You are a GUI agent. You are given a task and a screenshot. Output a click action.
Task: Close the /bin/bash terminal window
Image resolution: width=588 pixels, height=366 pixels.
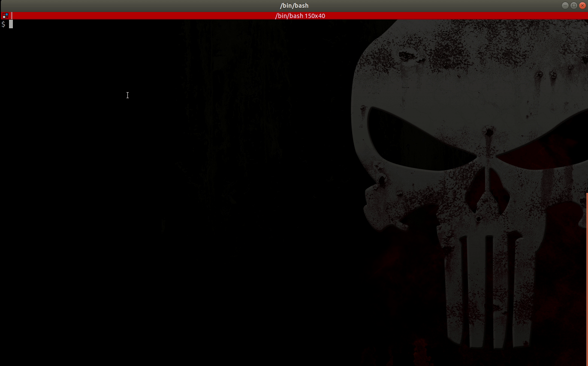pyautogui.click(x=582, y=6)
